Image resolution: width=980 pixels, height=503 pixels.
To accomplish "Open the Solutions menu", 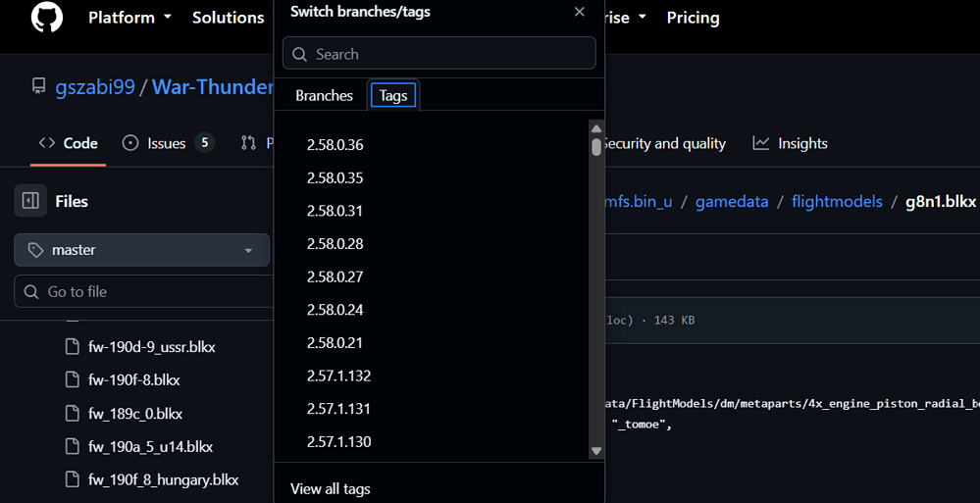I will 229,18.
